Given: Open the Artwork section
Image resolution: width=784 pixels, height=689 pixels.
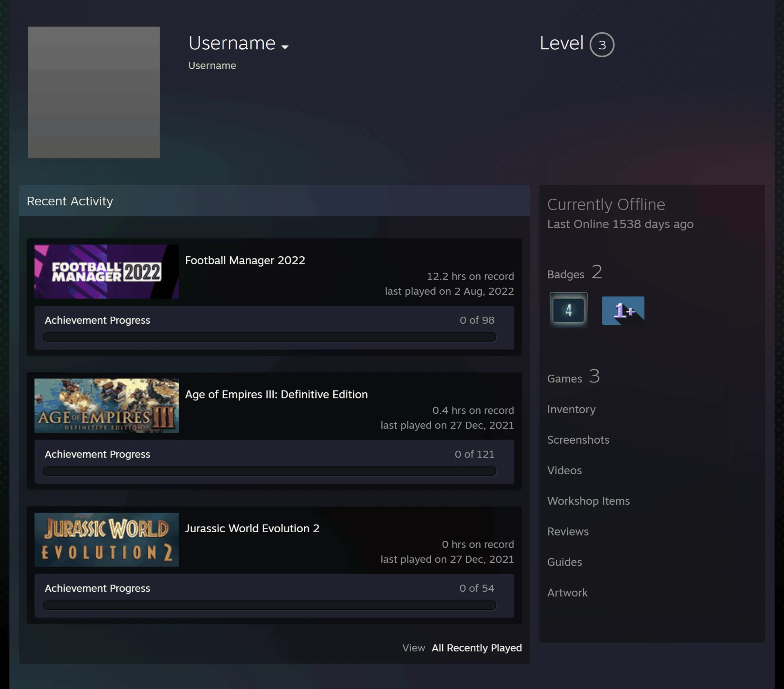Looking at the screenshot, I should 568,593.
